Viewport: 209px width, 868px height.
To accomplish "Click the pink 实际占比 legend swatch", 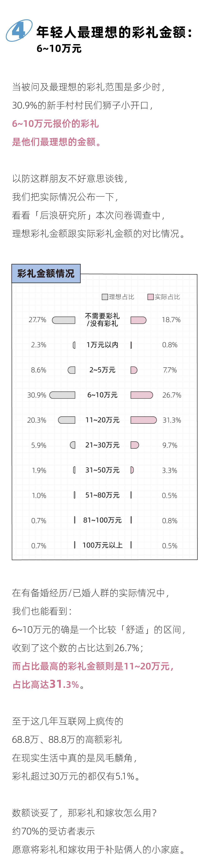I will pyautogui.click(x=151, y=297).
